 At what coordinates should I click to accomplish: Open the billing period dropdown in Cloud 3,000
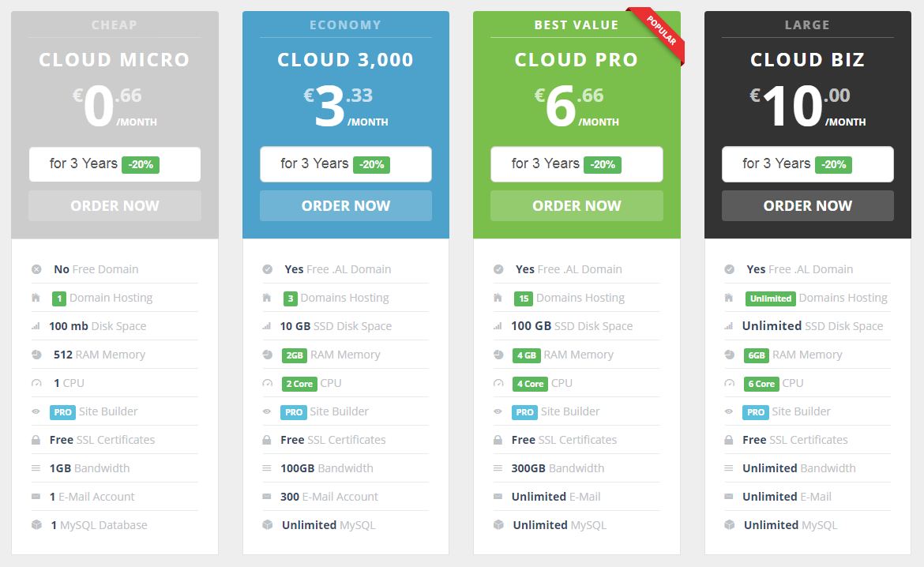346,164
